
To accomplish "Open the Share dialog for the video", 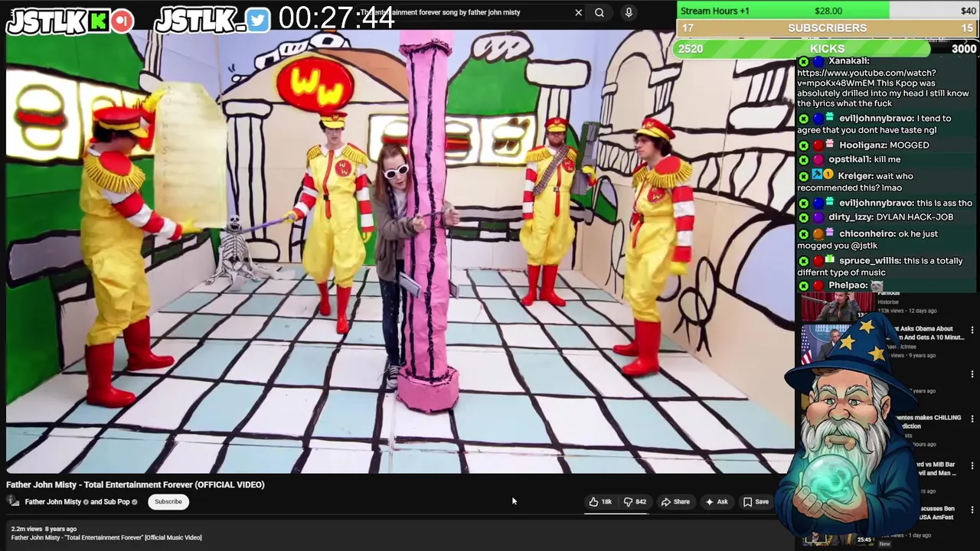I will (x=675, y=502).
